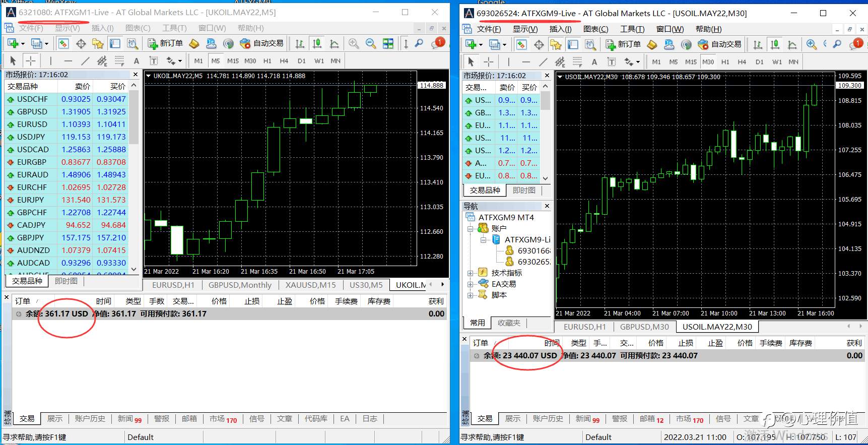Switch to bar chart type in left window
The image size is (868, 445).
[300, 43]
